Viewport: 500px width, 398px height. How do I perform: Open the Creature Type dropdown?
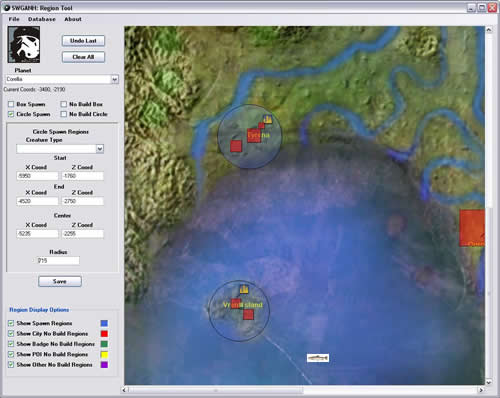tap(100, 149)
